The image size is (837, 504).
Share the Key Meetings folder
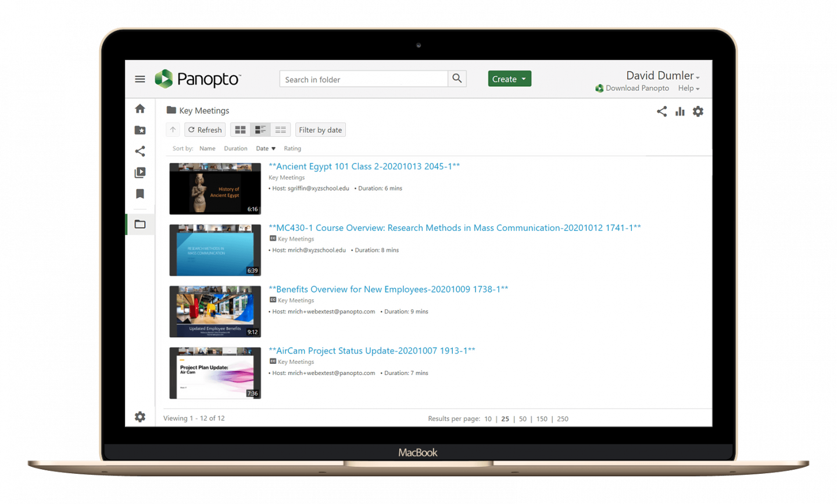pos(661,112)
